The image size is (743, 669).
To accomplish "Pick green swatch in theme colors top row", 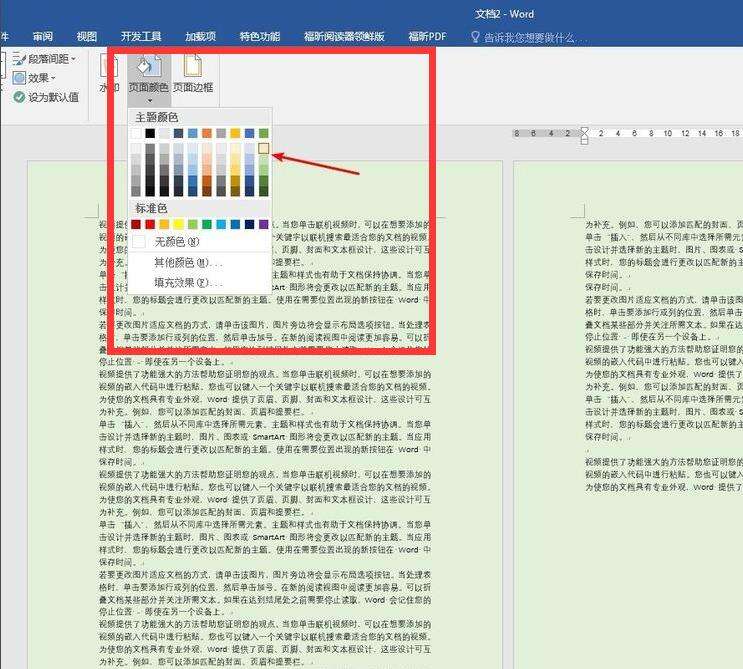I will [x=264, y=134].
